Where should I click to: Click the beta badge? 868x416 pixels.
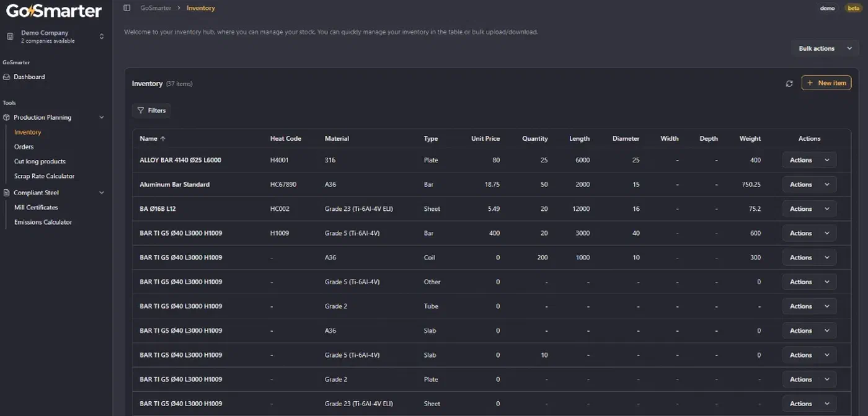[853, 8]
